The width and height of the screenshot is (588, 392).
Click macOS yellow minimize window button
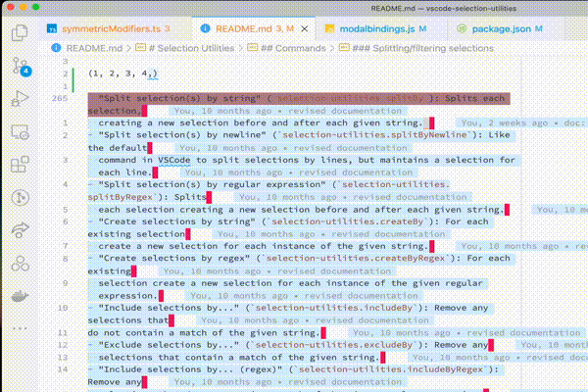point(24,7)
